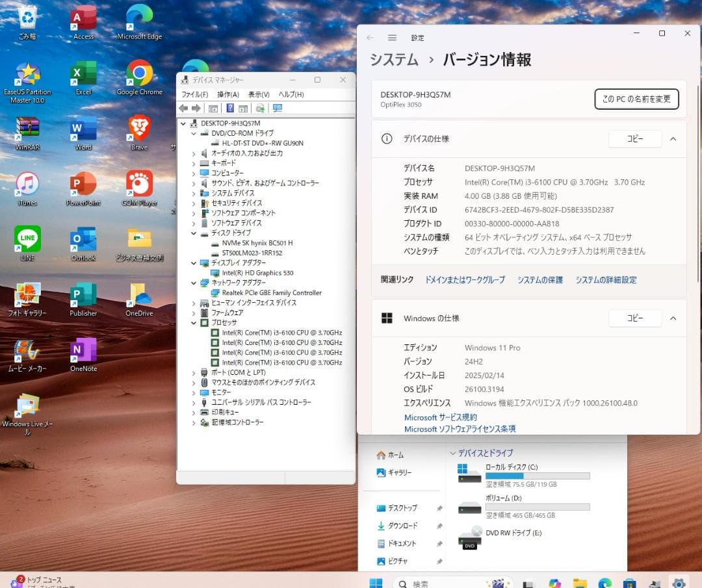Click the この PC の名前を変更 button
The width and height of the screenshot is (702, 588).
click(636, 99)
